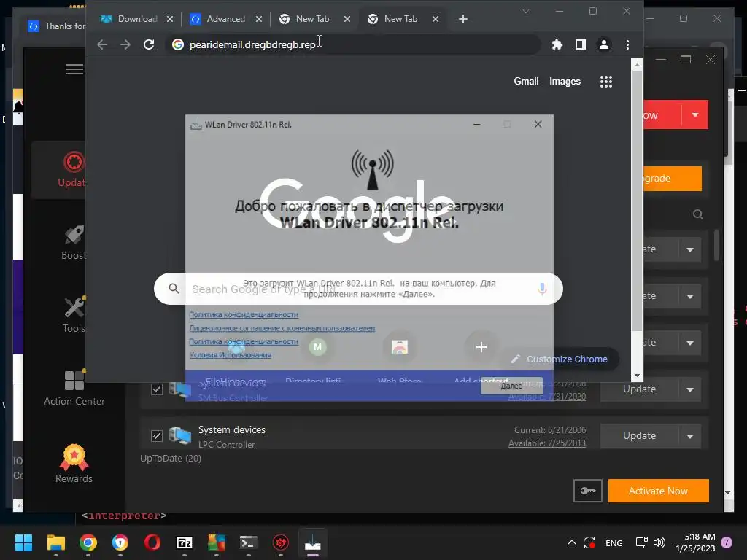Open Windows Start menu
Viewport: 747px width, 560px height.
(x=23, y=542)
